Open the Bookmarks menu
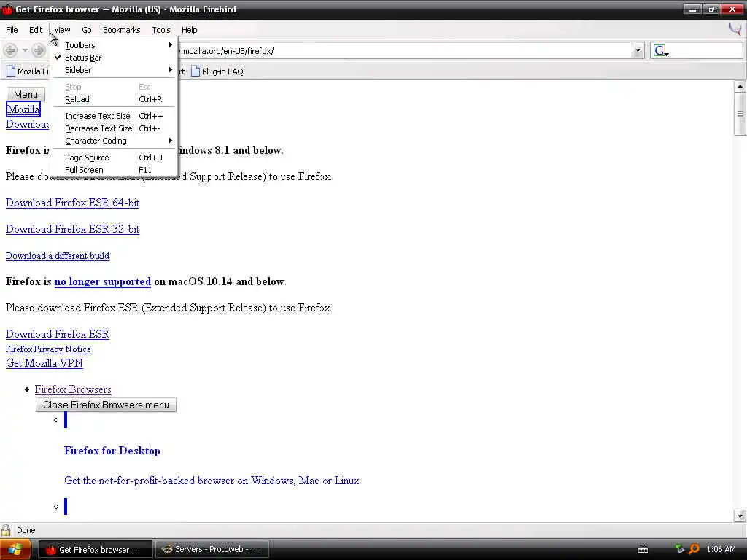 point(122,30)
